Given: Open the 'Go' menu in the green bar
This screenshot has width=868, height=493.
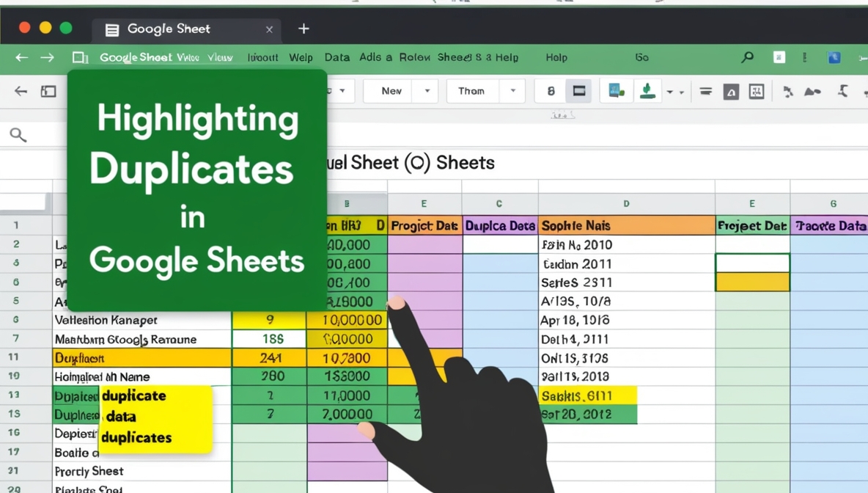Looking at the screenshot, I should tap(641, 57).
